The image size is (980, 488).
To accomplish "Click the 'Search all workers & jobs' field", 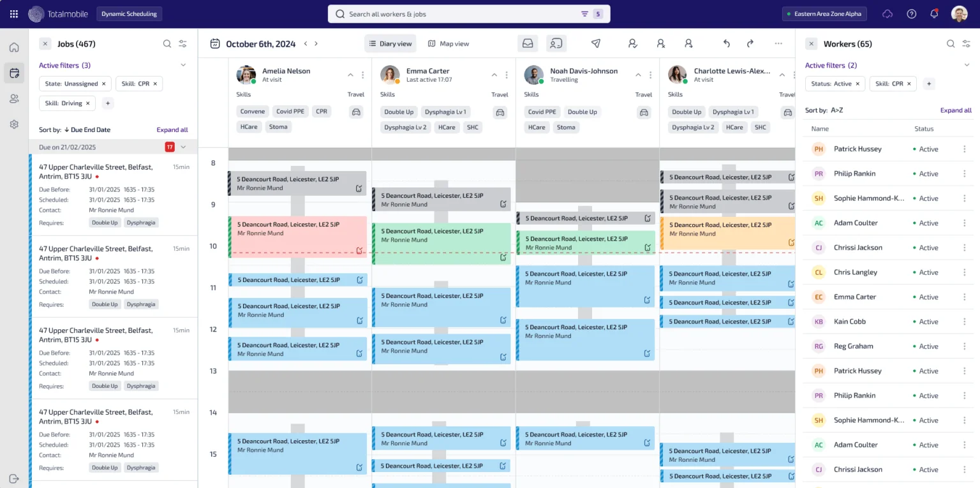I will (x=459, y=14).
